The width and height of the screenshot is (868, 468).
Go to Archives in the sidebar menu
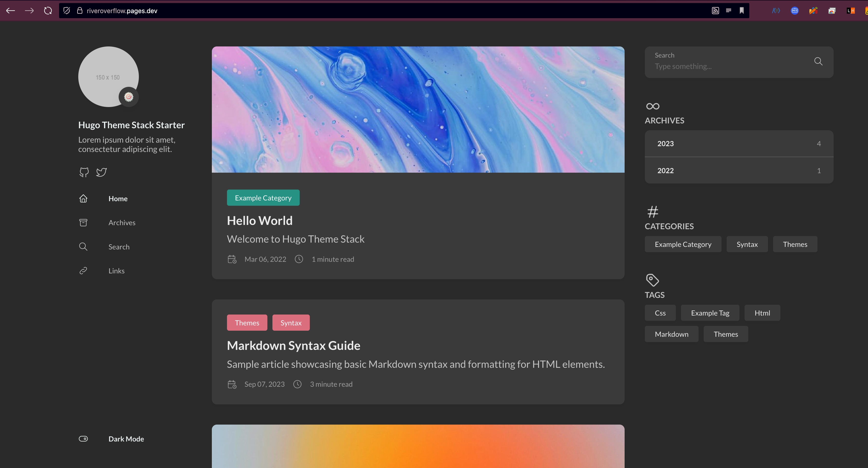(x=122, y=223)
